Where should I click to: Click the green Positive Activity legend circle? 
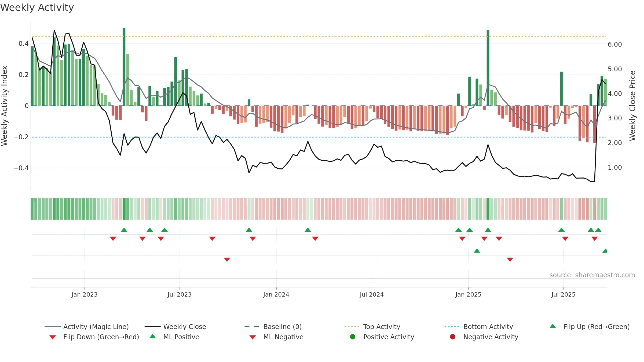pos(353,337)
